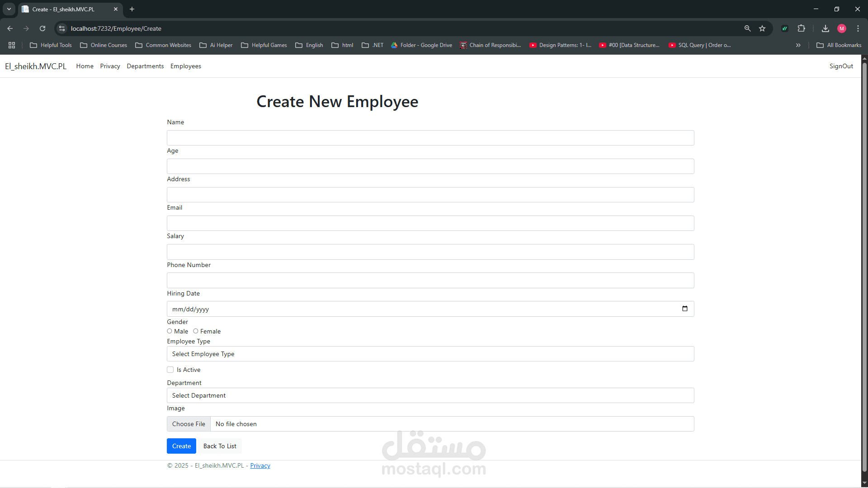868x488 pixels.
Task: Select the Female gender radio button
Action: click(x=196, y=331)
